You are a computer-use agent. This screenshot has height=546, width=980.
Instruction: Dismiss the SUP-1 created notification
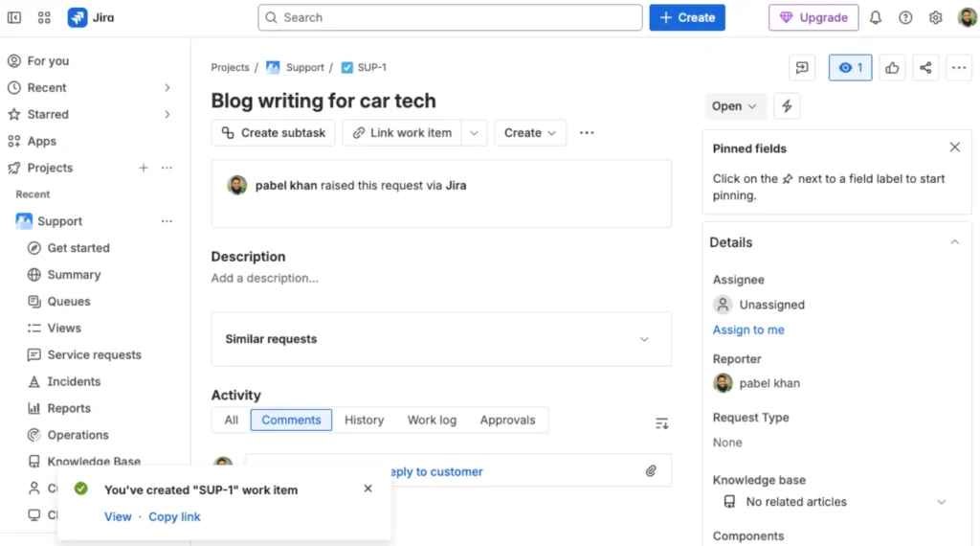tap(367, 489)
